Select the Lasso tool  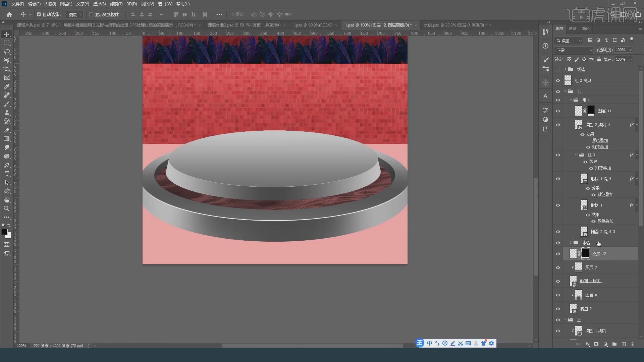click(7, 52)
